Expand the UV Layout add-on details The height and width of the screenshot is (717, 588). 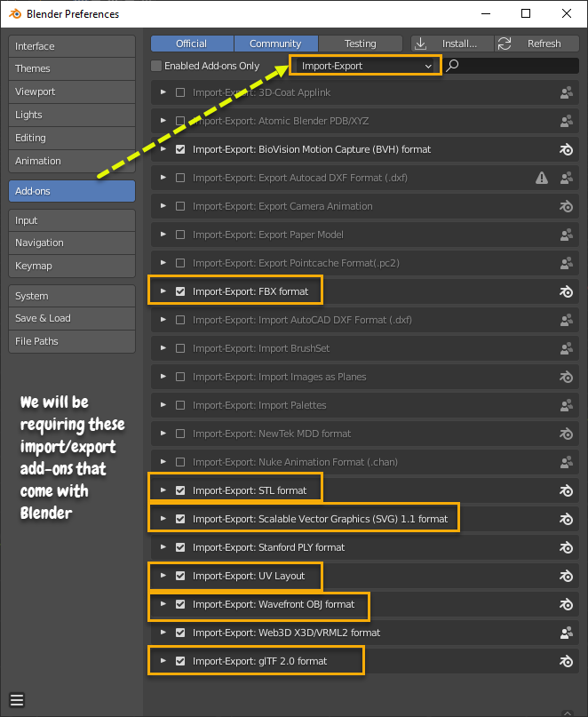pyautogui.click(x=163, y=576)
